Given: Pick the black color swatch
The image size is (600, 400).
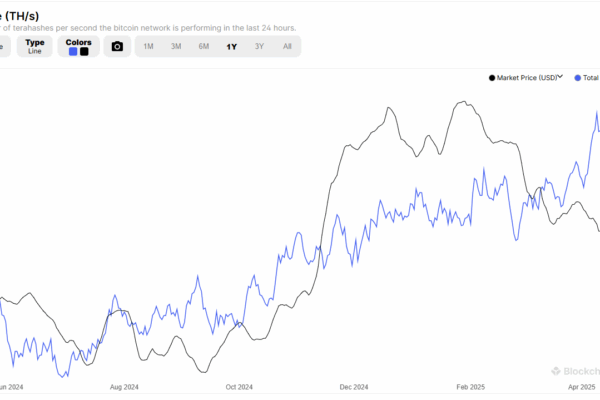Looking at the screenshot, I should 84,51.
